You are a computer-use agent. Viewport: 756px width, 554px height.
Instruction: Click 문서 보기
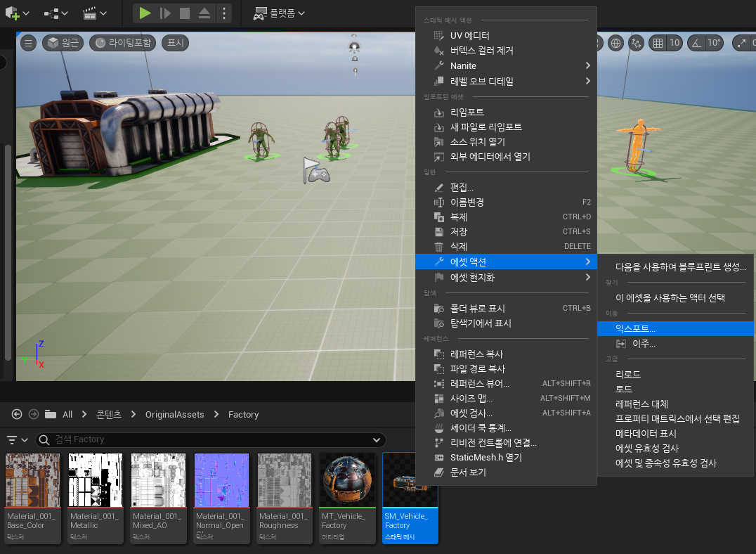[507, 472]
